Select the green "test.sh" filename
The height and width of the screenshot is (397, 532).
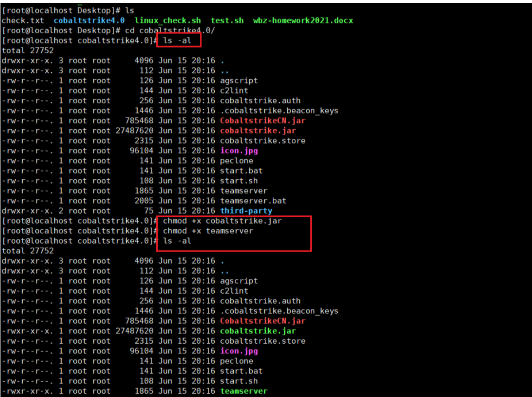point(227,20)
